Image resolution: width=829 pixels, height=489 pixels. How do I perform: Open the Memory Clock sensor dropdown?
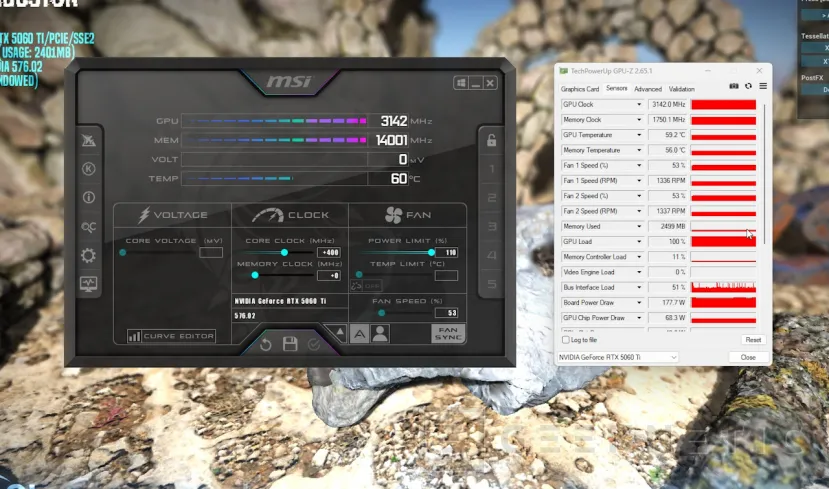639,120
